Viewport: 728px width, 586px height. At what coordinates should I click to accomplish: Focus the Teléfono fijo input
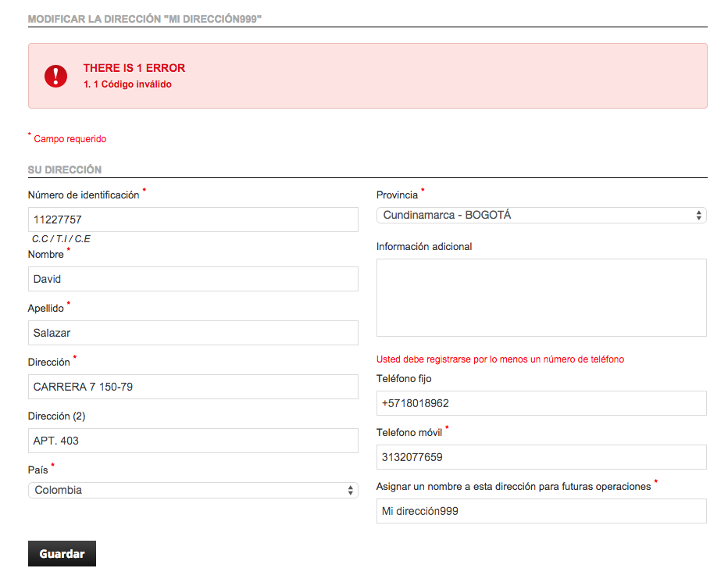(541, 403)
